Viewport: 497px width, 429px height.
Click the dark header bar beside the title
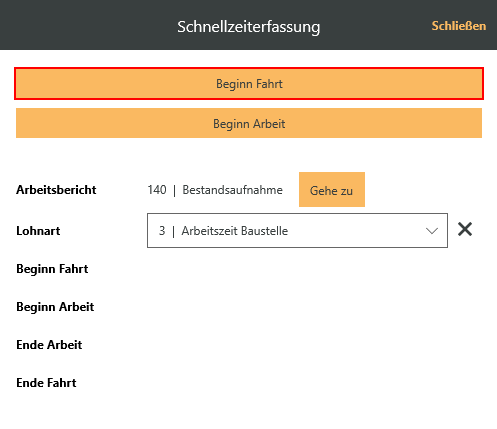point(87,25)
